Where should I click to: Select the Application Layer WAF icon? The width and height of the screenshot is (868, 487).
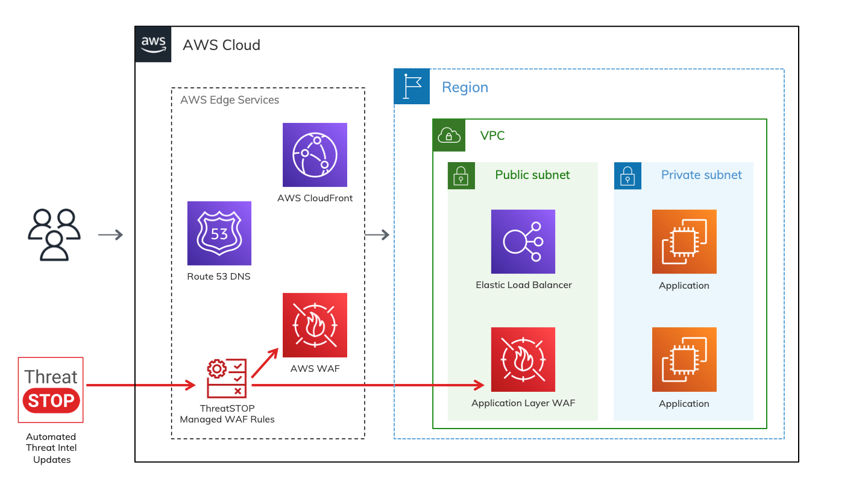pos(523,359)
